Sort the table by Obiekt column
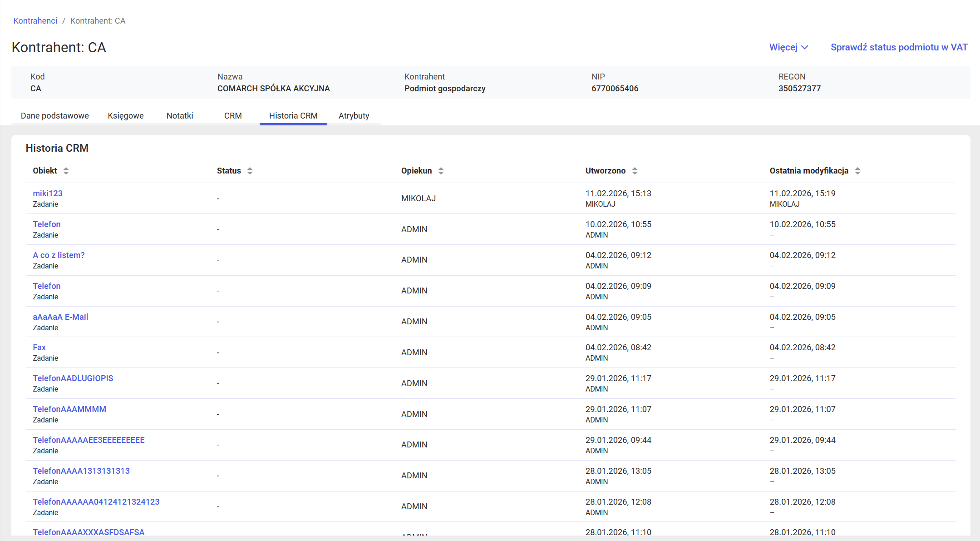980x541 pixels. tap(66, 171)
